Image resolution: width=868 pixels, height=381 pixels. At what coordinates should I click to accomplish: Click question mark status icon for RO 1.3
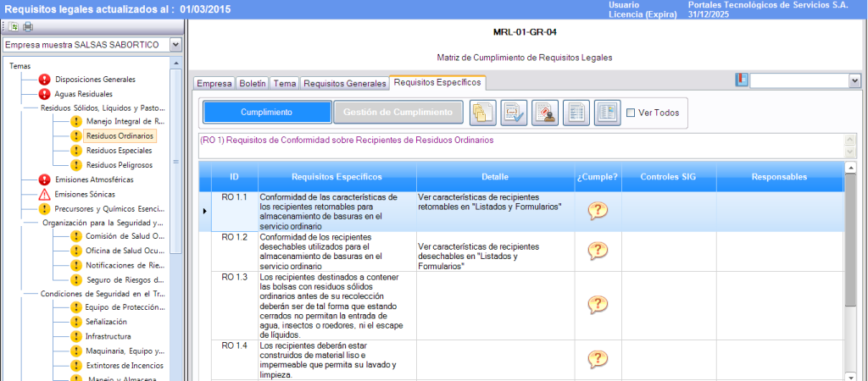(598, 304)
